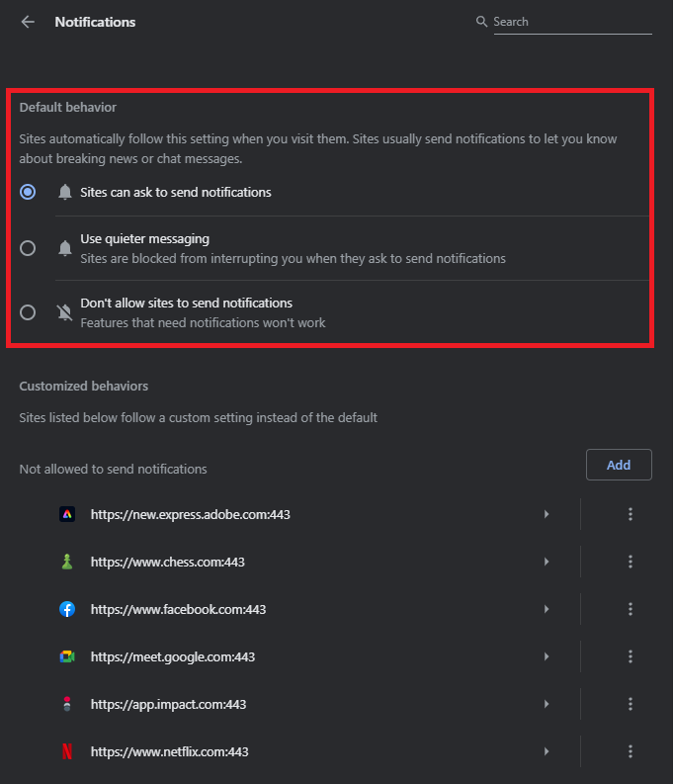
Task: Click into the Search settings field
Action: point(571,22)
